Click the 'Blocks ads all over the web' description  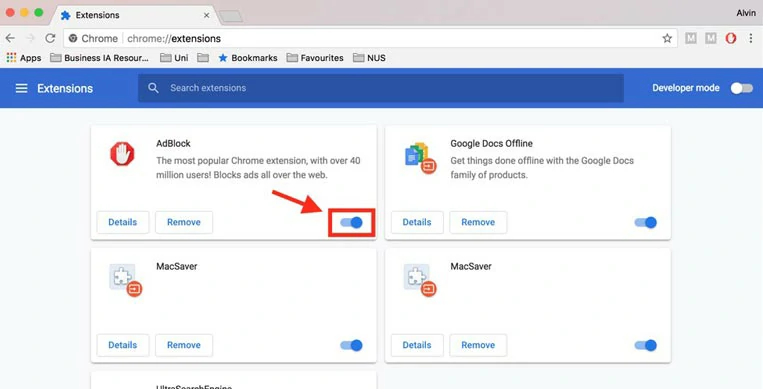271,175
